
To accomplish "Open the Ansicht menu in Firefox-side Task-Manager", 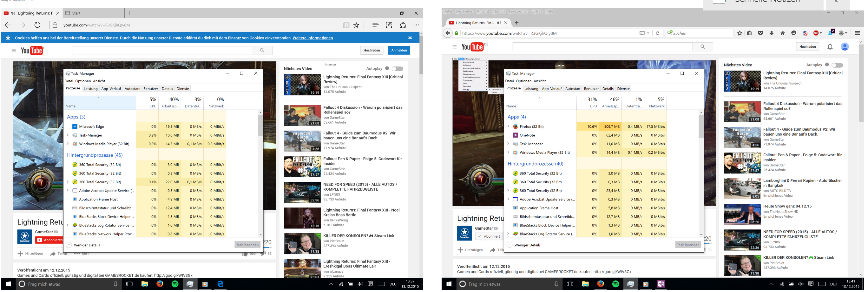I will (540, 81).
